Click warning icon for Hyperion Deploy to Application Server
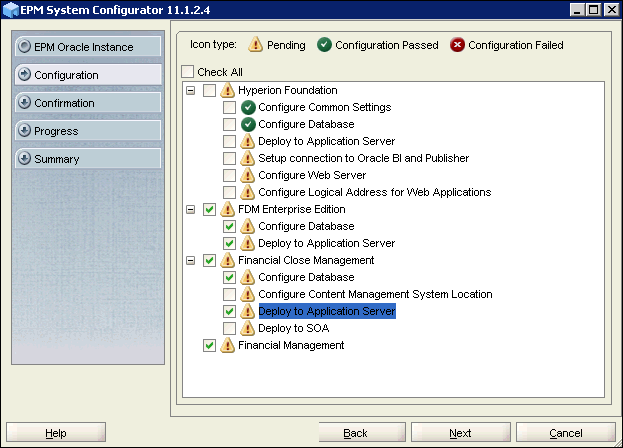This screenshot has height=448, width=623. coord(248,141)
